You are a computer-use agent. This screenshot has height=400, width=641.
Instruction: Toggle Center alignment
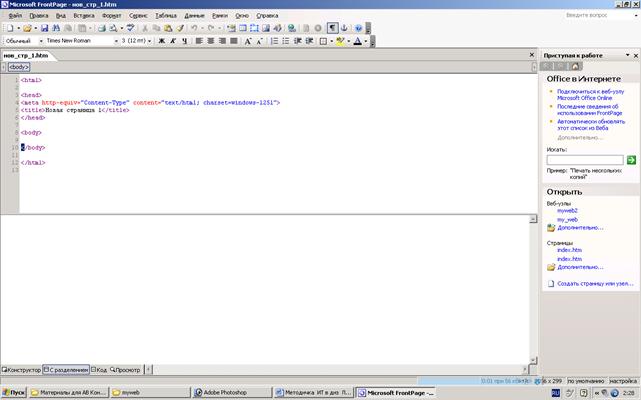pyautogui.click(x=211, y=41)
